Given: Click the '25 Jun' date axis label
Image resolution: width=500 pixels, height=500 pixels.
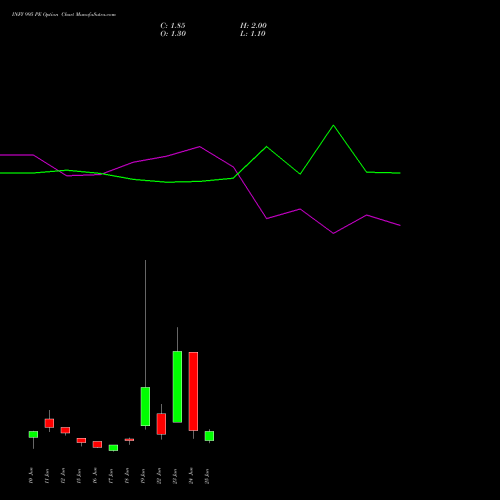Looking at the screenshot, I should click(x=207, y=476).
